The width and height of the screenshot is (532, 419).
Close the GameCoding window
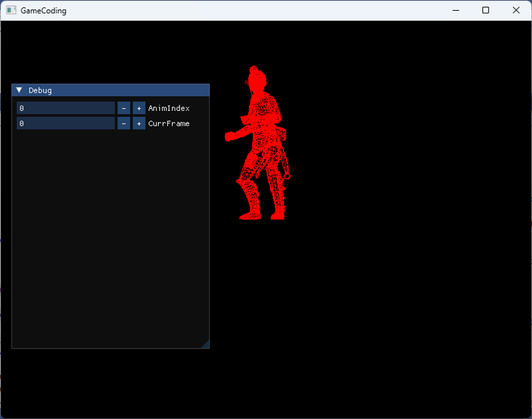point(516,10)
